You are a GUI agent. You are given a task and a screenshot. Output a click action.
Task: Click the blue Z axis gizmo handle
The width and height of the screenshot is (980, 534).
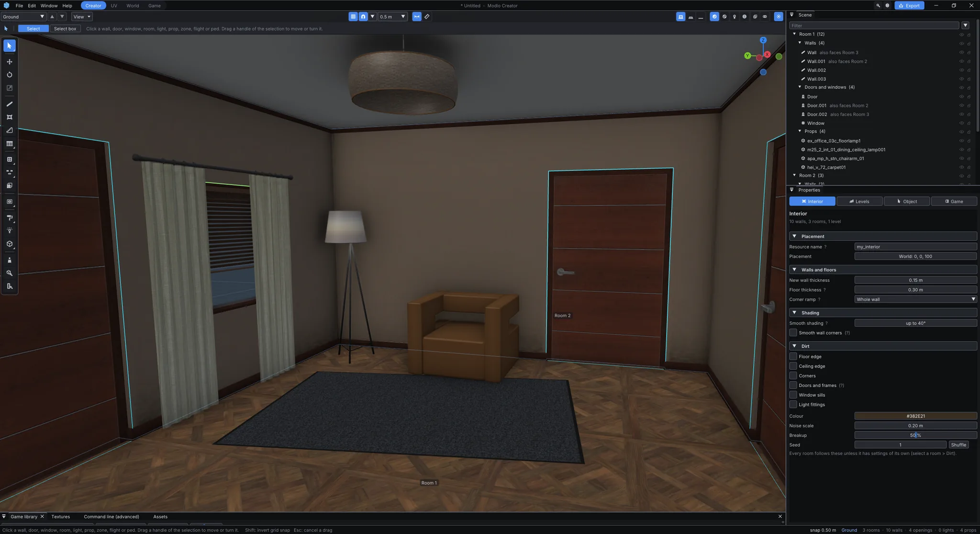(763, 40)
